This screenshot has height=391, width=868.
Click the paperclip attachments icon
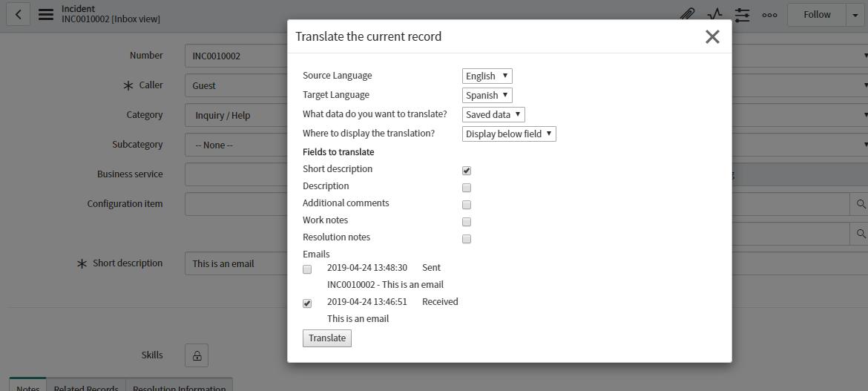[688, 15]
